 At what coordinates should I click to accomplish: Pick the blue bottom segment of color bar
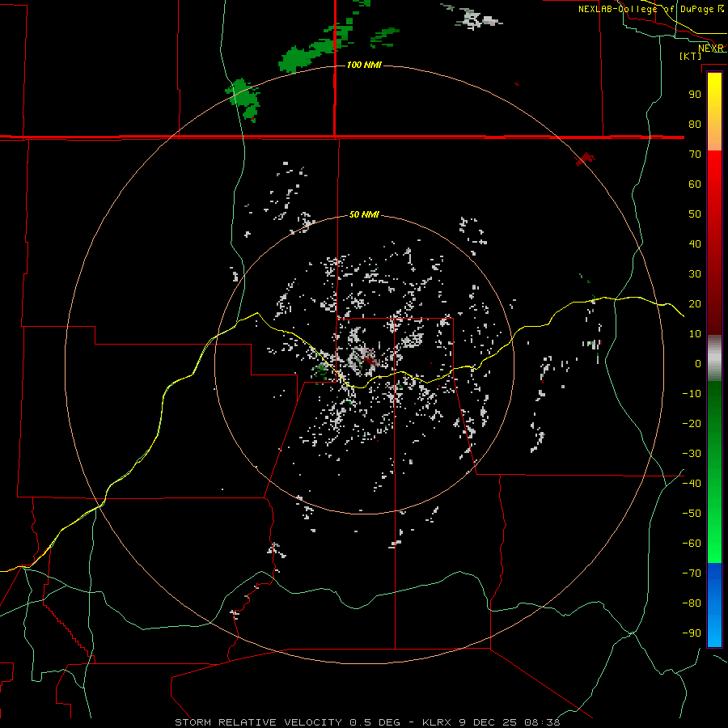[714, 605]
